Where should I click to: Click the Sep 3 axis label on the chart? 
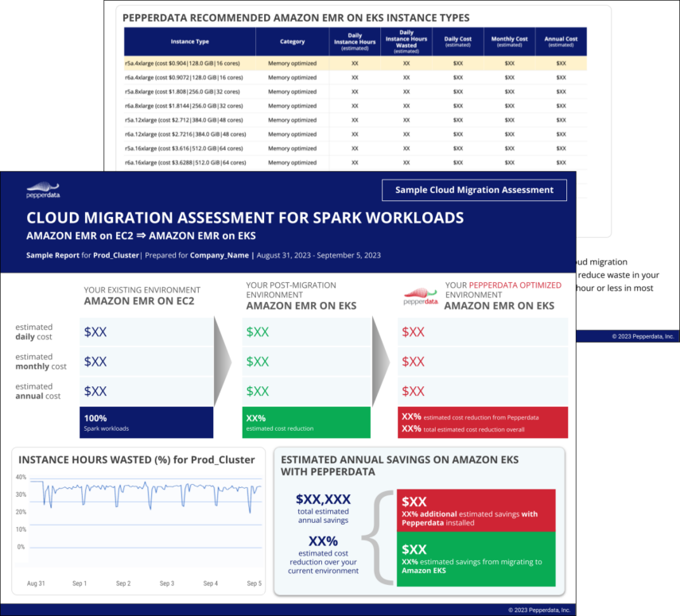166,583
